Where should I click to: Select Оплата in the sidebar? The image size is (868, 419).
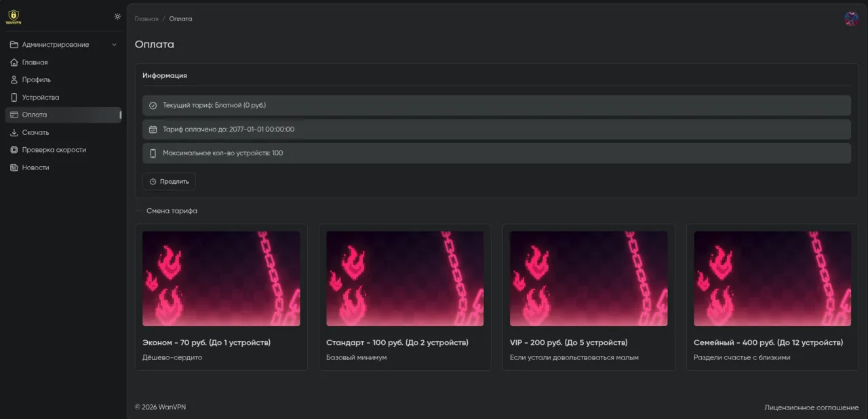[x=63, y=115]
